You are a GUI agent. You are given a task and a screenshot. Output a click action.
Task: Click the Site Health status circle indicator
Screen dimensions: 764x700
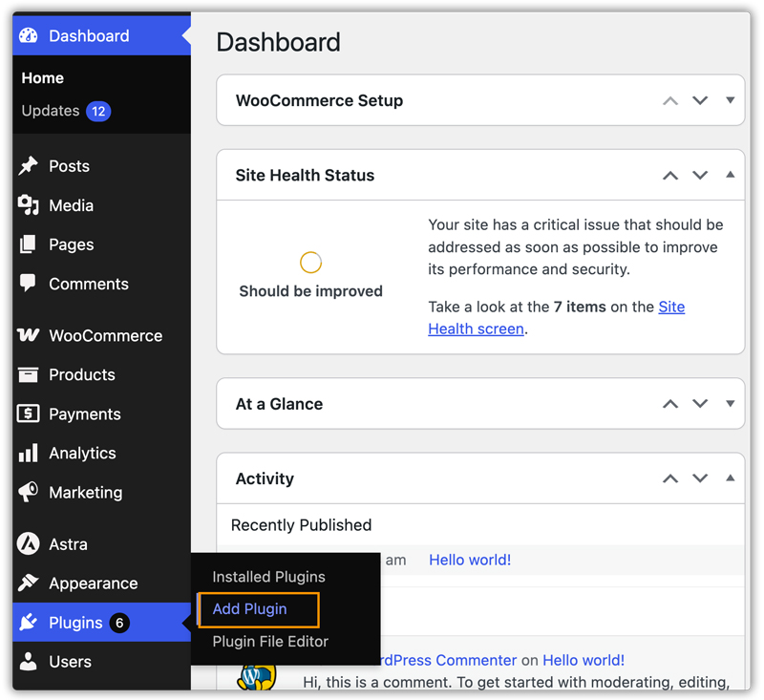coord(310,262)
